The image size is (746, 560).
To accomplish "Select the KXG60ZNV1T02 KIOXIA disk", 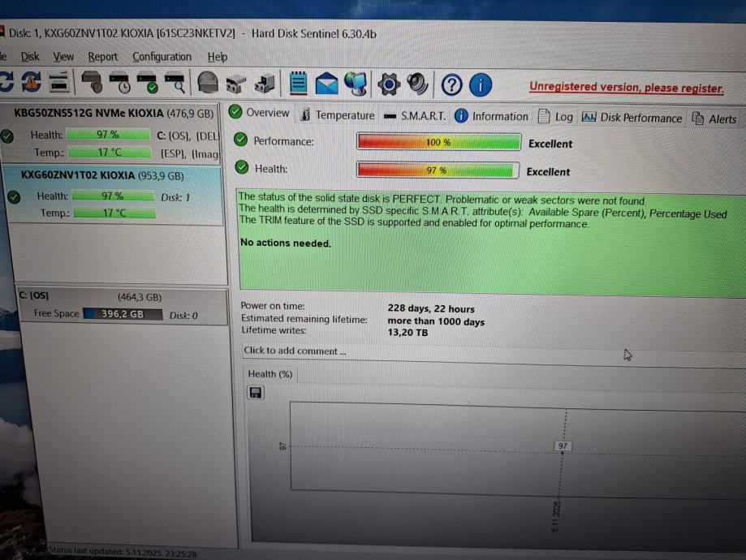I will (113, 195).
